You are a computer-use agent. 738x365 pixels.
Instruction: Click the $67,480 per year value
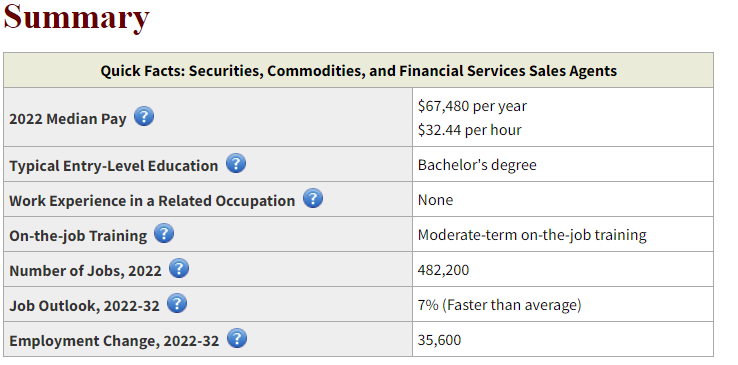pos(472,106)
